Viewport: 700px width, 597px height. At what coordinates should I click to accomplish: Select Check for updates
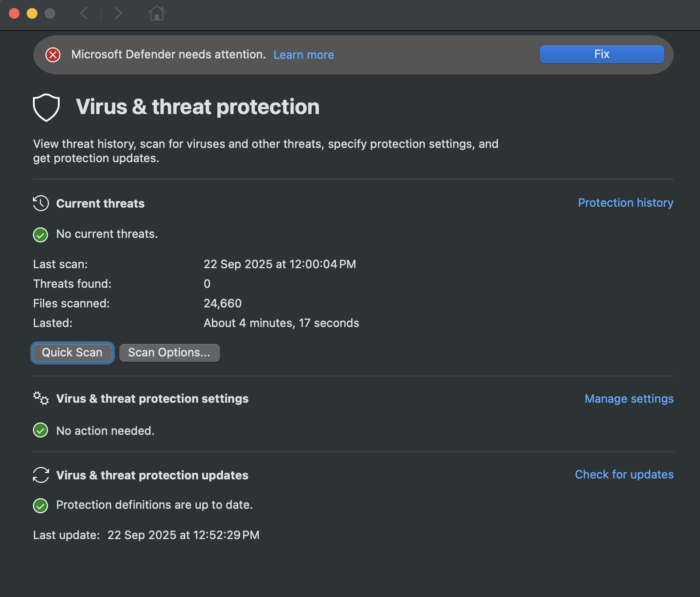tap(624, 474)
